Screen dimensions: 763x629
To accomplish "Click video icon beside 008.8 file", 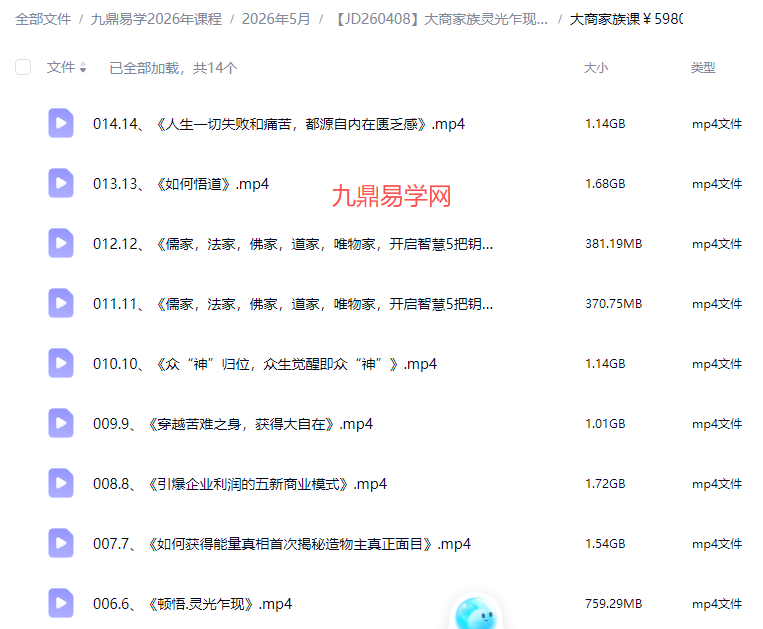I will (61, 484).
